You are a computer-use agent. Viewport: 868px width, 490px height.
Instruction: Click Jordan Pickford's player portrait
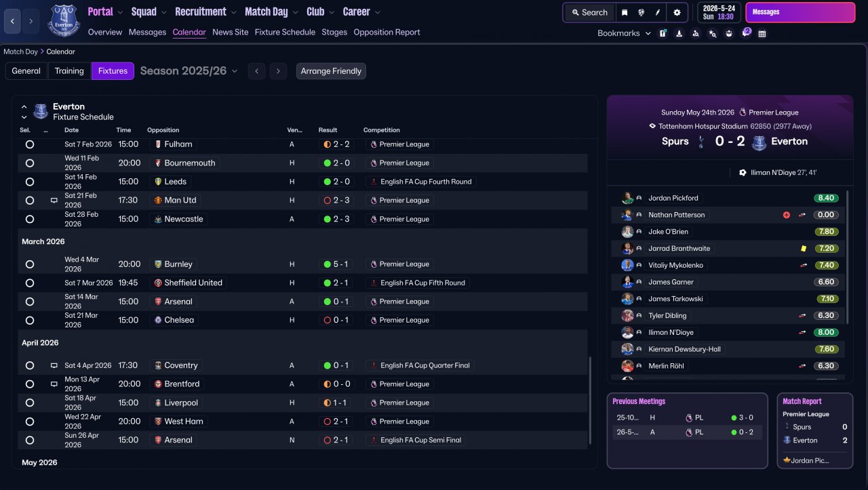[627, 198]
